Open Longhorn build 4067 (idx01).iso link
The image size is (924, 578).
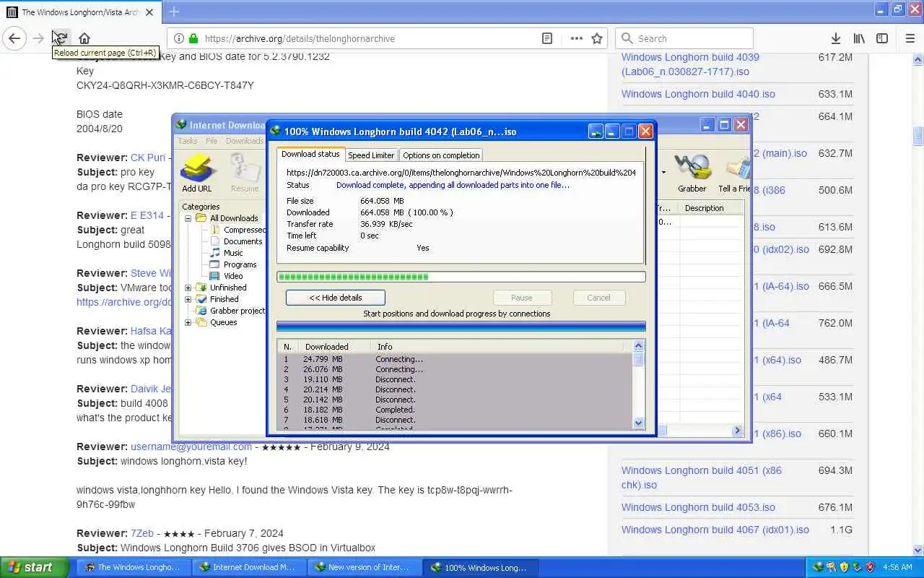(715, 530)
